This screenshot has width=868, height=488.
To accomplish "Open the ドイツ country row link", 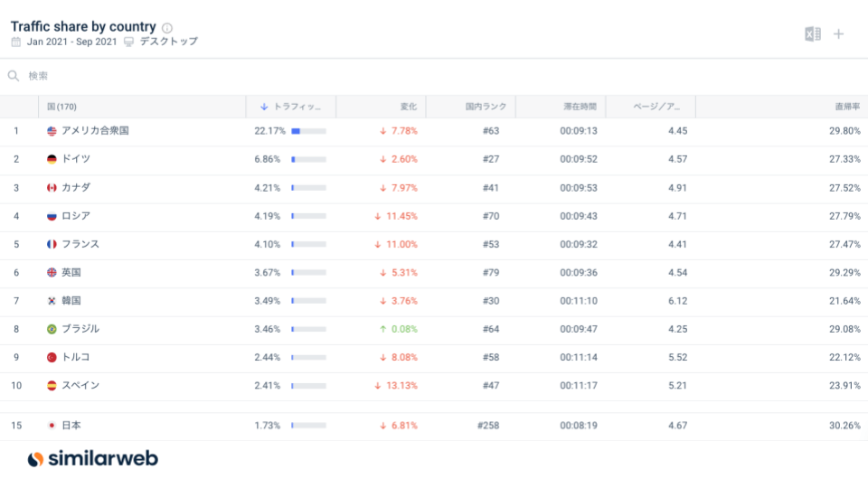I will coord(76,159).
